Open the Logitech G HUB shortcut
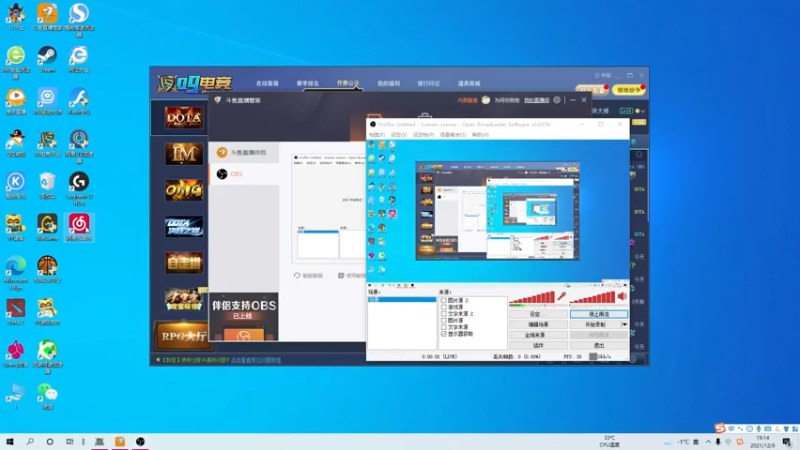800x450 pixels. [x=79, y=188]
